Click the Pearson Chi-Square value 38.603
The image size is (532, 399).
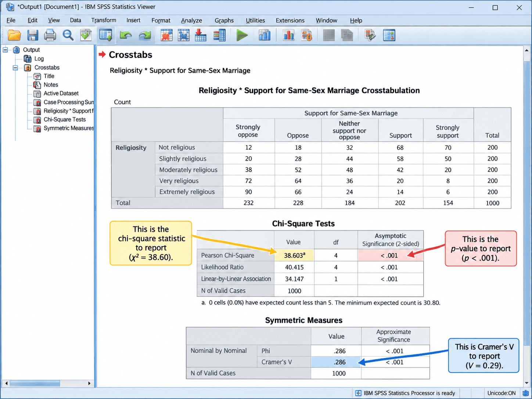point(294,255)
